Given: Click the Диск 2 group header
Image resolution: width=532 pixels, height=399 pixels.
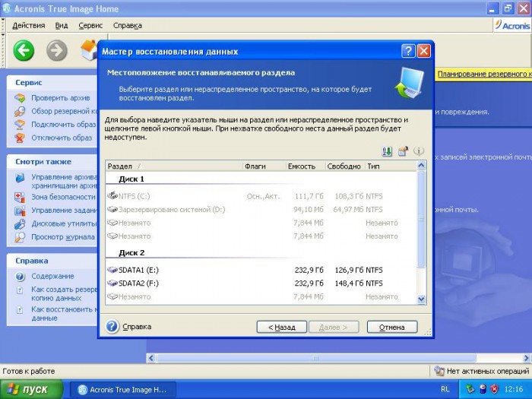Looking at the screenshot, I should pos(131,253).
